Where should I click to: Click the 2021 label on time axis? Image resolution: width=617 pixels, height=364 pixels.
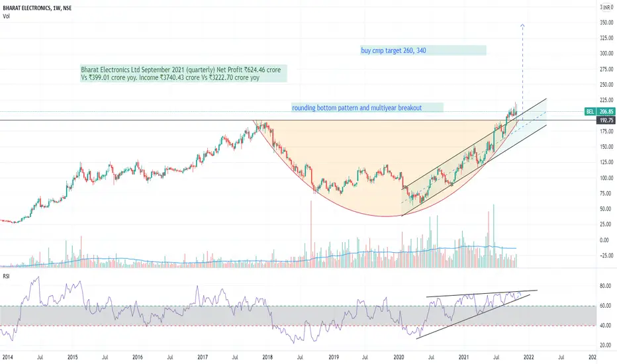[463, 357]
